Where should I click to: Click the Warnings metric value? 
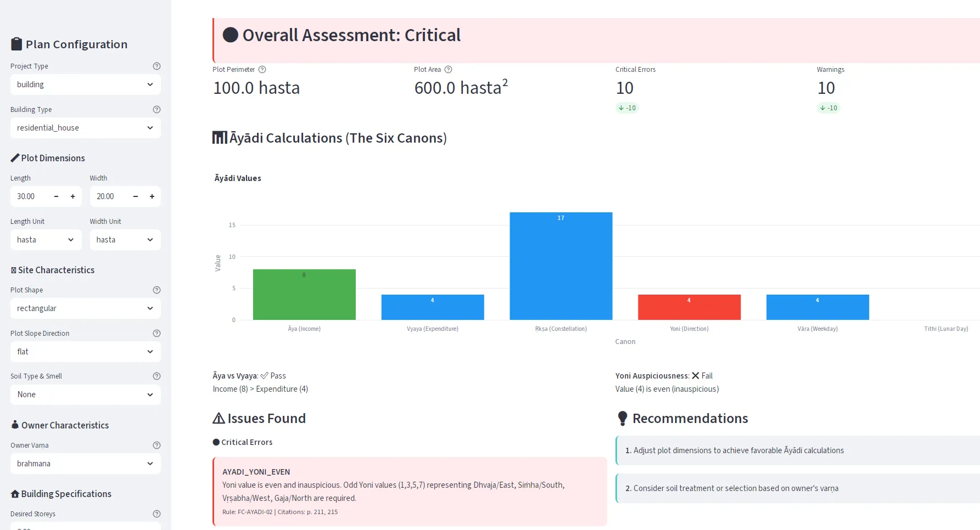coord(826,88)
